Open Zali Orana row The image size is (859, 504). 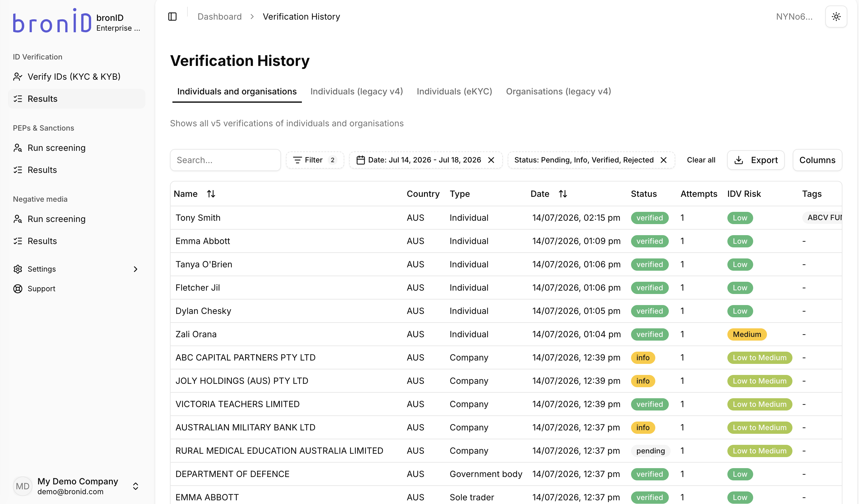coord(506,334)
